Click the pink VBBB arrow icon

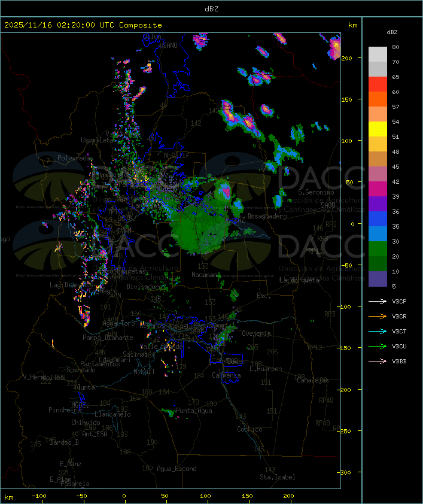click(378, 362)
